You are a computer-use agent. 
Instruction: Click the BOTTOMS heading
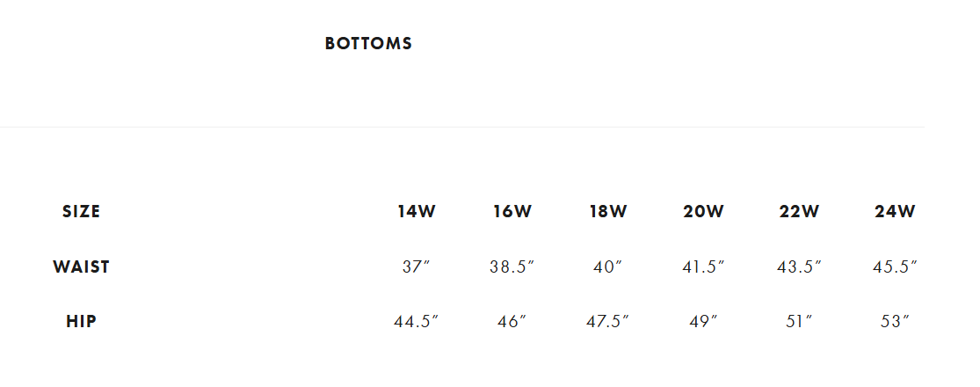(x=368, y=43)
